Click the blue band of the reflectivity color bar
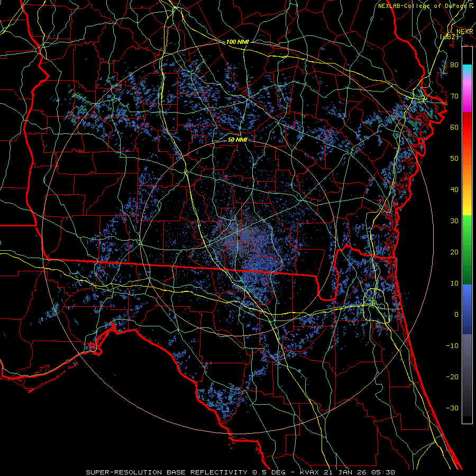The width and height of the screenshot is (476, 476). click(x=467, y=308)
